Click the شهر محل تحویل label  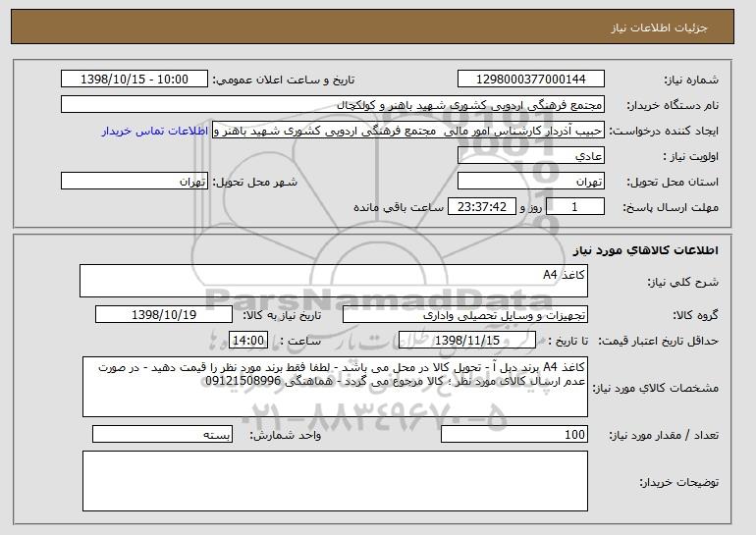point(255,182)
